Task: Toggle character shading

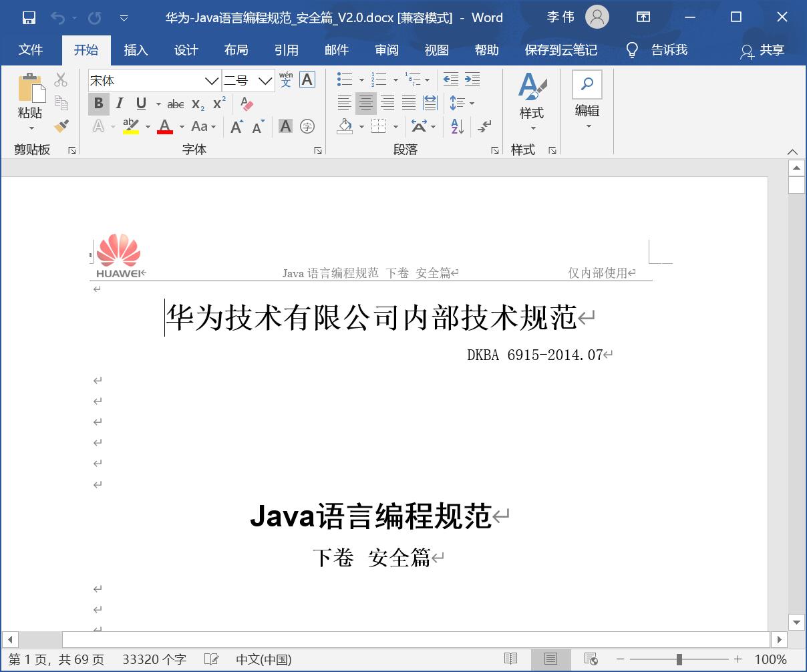Action: point(285,126)
